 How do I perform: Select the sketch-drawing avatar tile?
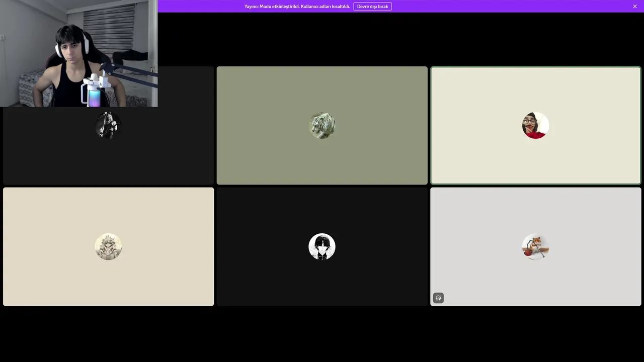tap(108, 247)
